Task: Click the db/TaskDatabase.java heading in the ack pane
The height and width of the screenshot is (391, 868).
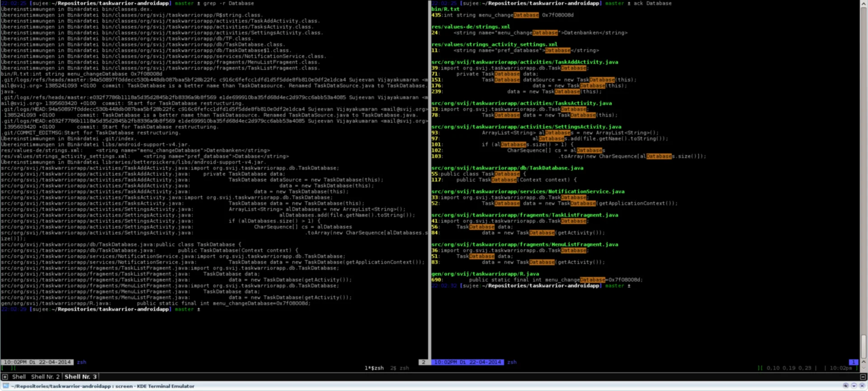Action: (507, 168)
